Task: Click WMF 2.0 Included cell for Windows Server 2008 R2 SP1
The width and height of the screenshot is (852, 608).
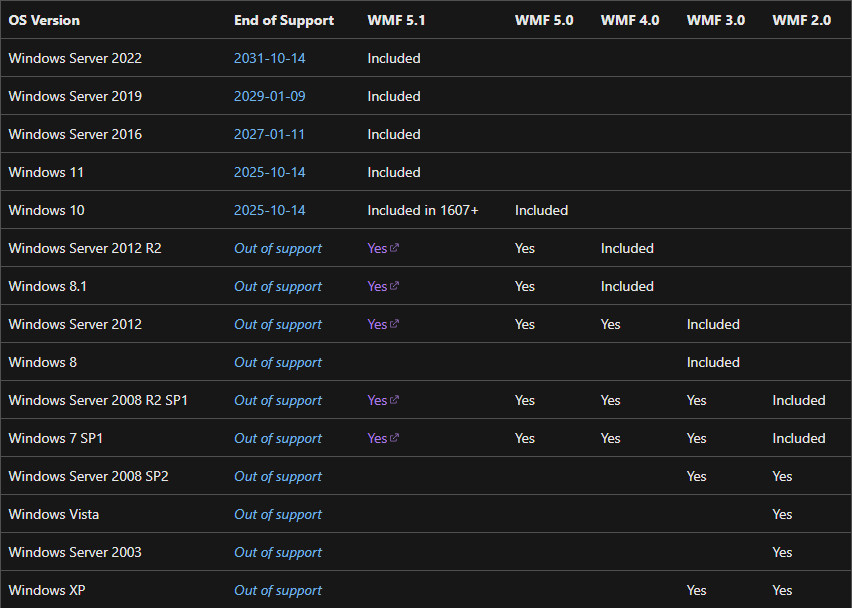Action: point(799,400)
